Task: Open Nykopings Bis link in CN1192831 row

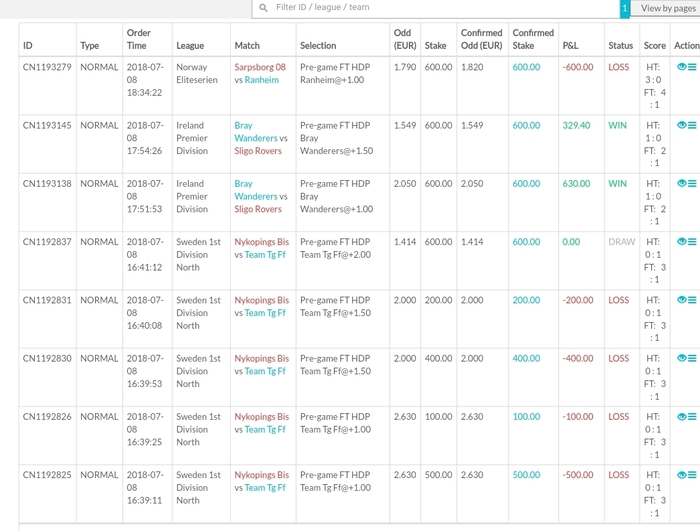Action: pyautogui.click(x=262, y=300)
